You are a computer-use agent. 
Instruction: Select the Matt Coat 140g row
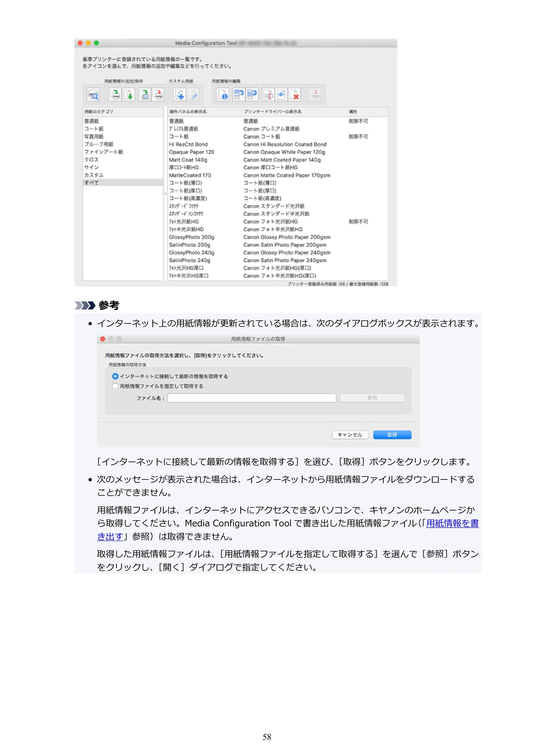[x=278, y=160]
